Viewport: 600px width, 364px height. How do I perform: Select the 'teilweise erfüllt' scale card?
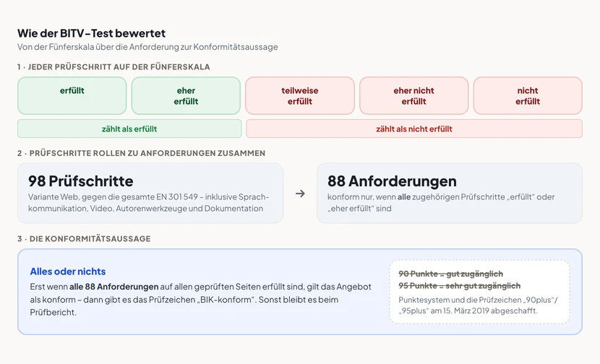[x=300, y=95]
